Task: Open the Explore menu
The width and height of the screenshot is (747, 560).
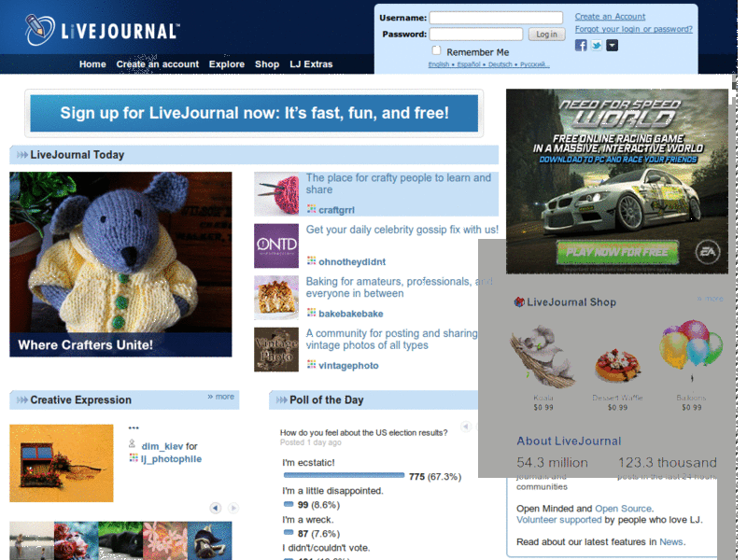Action: pos(227,64)
